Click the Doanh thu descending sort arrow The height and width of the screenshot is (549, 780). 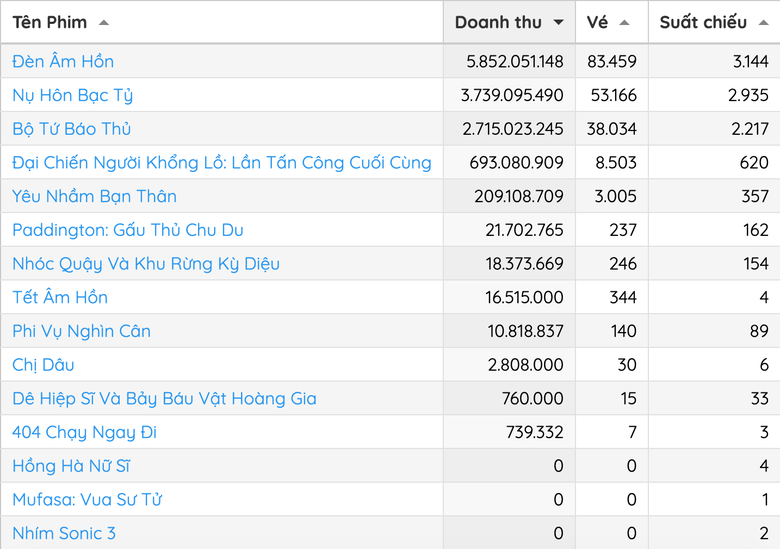click(x=559, y=22)
